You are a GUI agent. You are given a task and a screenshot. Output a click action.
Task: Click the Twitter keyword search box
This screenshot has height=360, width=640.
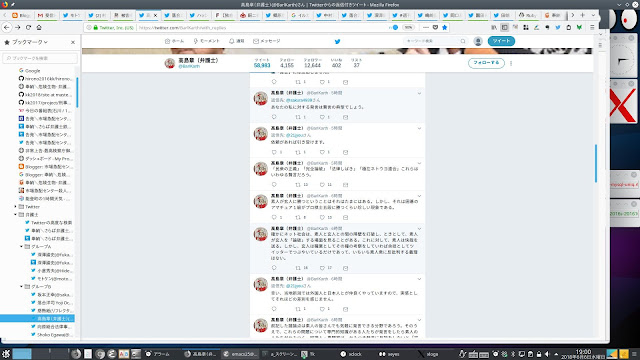[x=435, y=41]
